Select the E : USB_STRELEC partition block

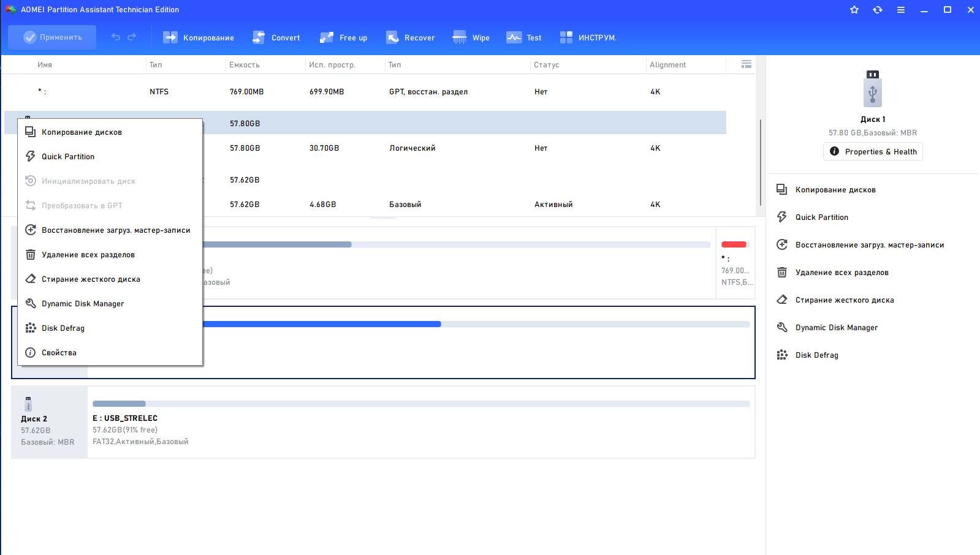(421, 422)
